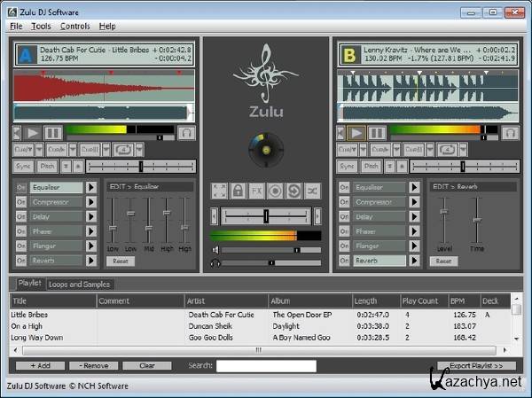Expand Flanger settings arrow on Deck B
This screenshot has height=398, width=532.
414,246
